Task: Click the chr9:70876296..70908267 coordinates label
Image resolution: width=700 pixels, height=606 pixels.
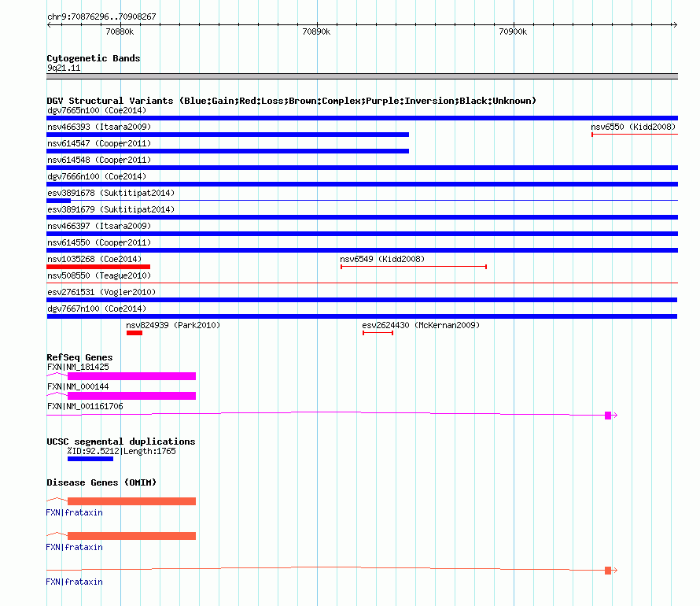Action: click(x=101, y=17)
